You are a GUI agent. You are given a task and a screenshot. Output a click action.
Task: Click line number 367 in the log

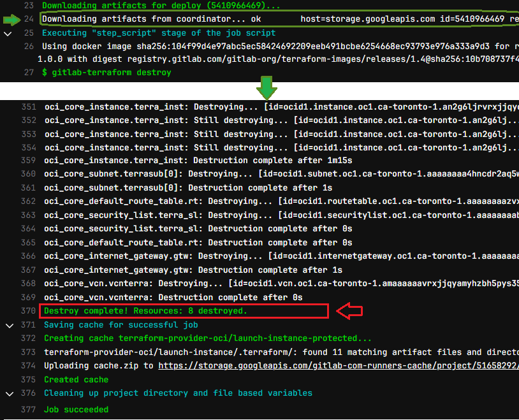point(29,270)
